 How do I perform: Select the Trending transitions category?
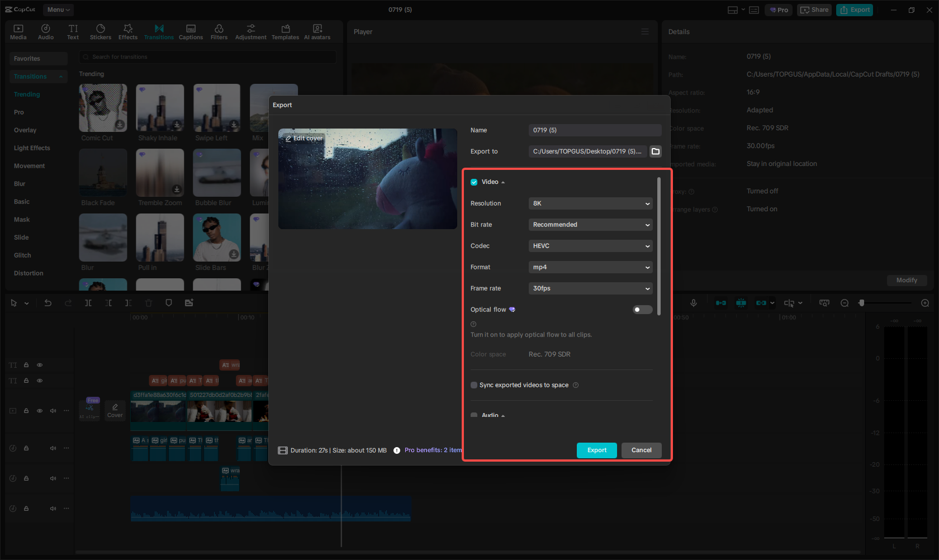26,94
